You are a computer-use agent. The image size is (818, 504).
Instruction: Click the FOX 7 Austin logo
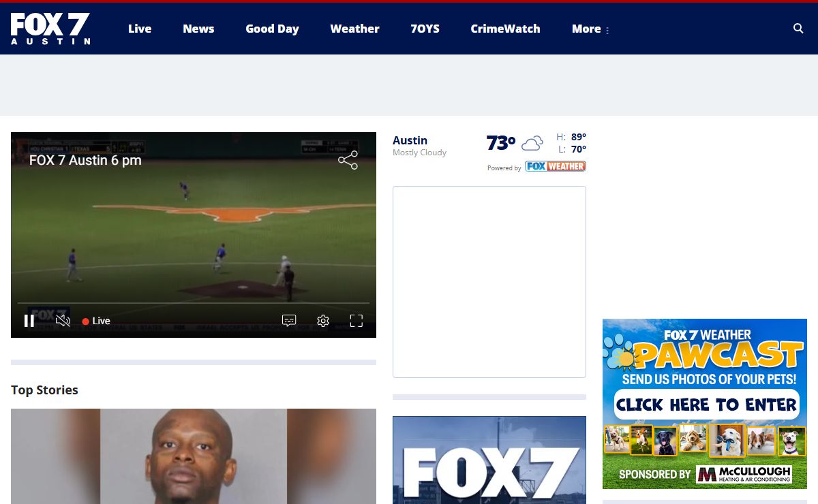pos(50,29)
